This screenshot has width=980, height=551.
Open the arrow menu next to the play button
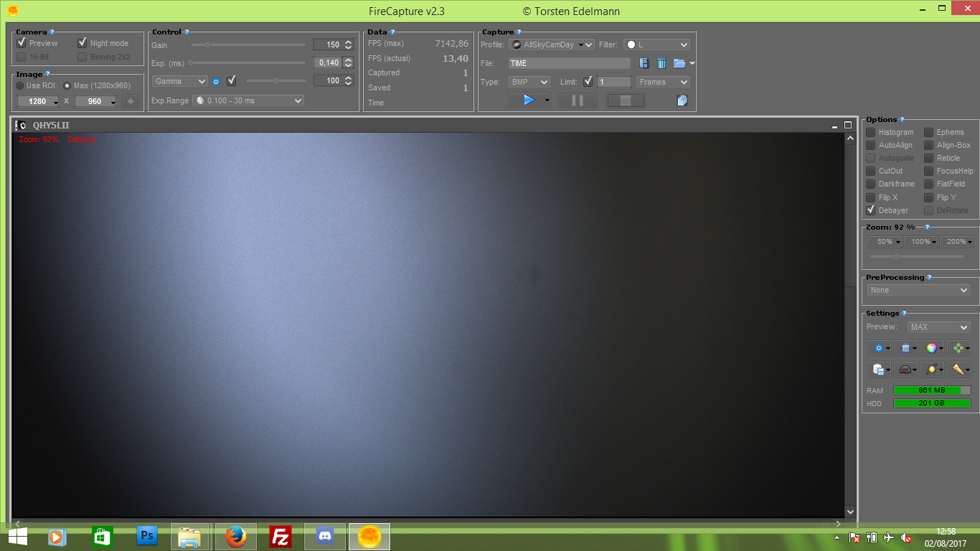point(547,100)
